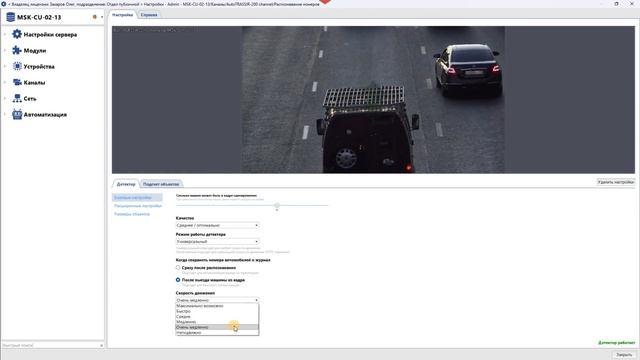Click in the Быстрый поиск search field

50,345
